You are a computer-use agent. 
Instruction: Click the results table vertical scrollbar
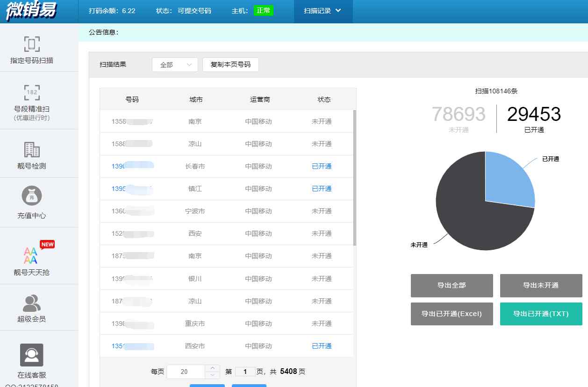(x=354, y=177)
